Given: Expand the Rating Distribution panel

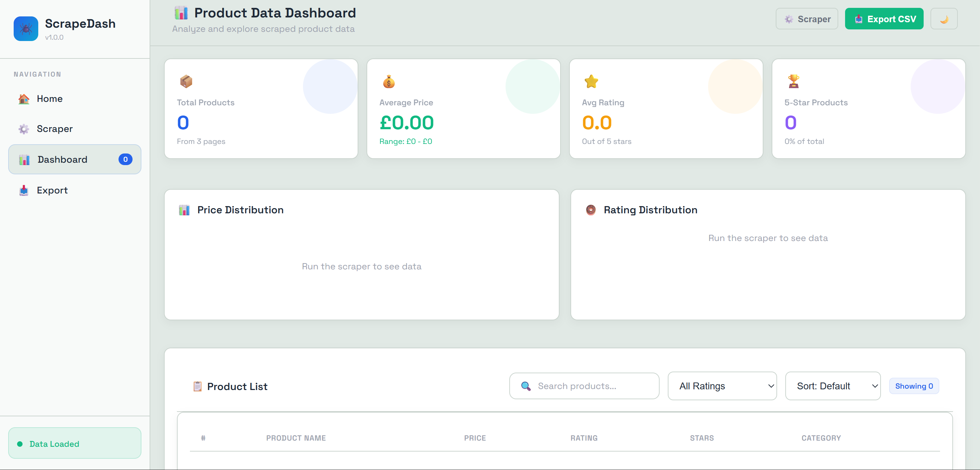Looking at the screenshot, I should tap(650, 210).
